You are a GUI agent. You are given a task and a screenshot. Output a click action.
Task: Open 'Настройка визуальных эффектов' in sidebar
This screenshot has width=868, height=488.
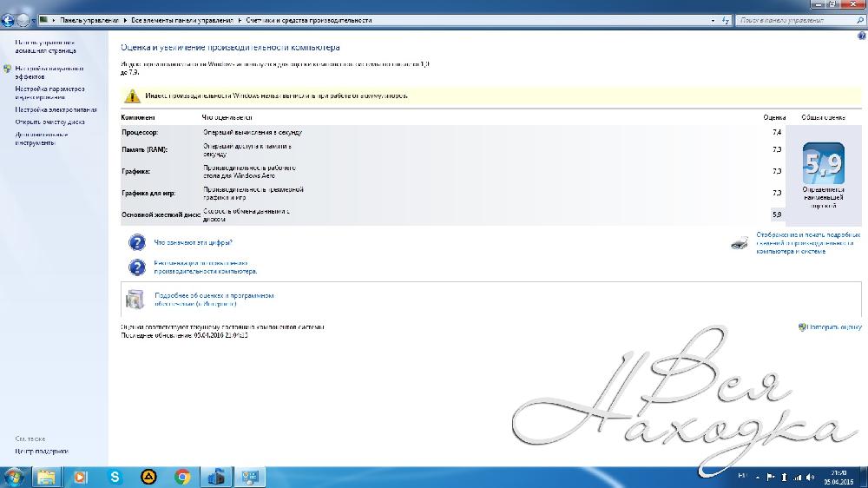coord(49,72)
